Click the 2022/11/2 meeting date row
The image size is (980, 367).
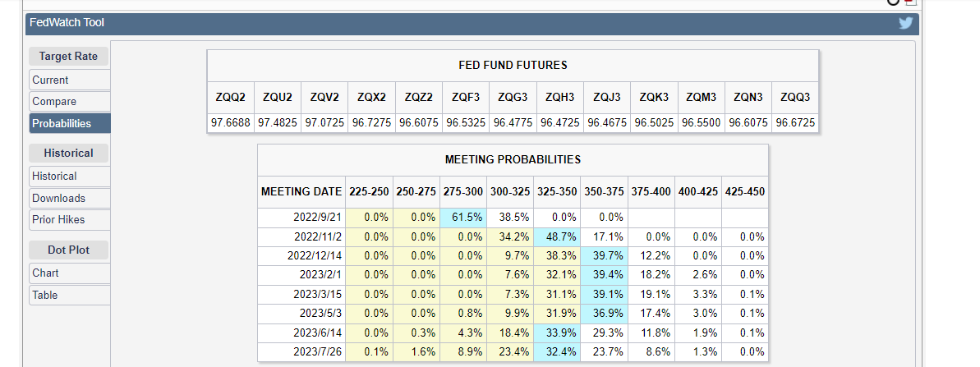coord(301,236)
